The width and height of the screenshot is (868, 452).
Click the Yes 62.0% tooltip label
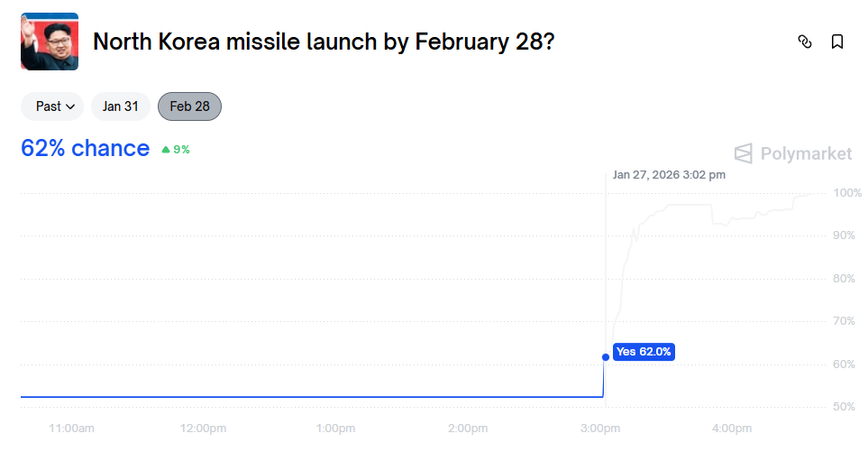point(644,352)
